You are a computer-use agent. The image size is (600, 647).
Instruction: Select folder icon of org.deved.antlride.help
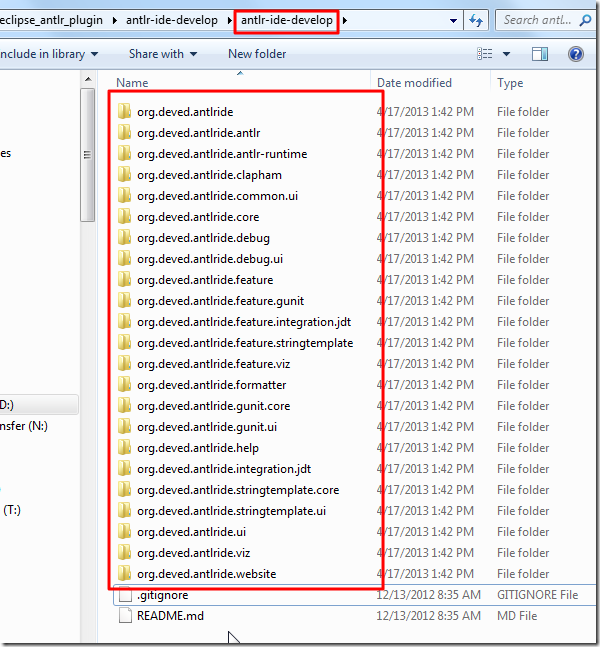124,448
